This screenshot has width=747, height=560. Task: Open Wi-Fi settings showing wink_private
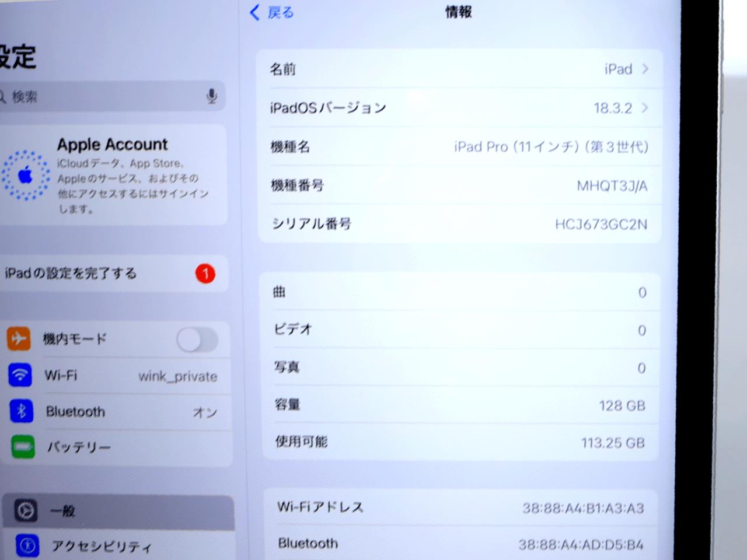click(116, 375)
